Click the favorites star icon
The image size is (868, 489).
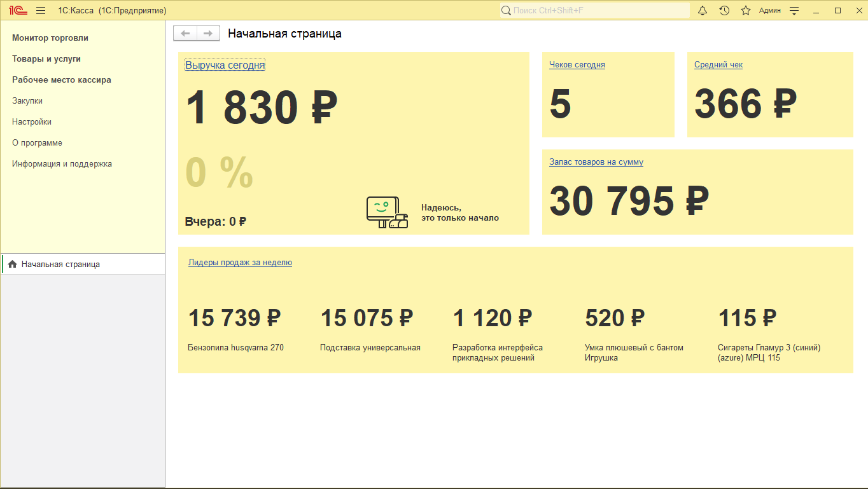coord(745,10)
